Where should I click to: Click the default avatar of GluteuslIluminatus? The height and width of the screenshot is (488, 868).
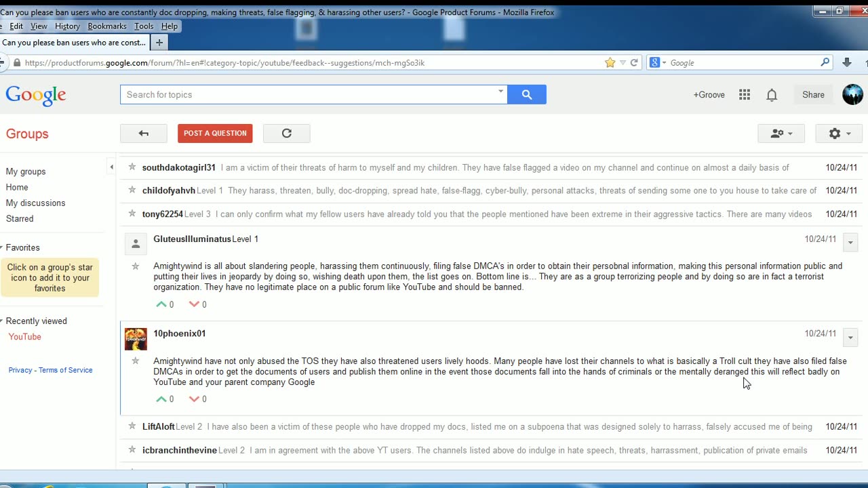tap(136, 244)
